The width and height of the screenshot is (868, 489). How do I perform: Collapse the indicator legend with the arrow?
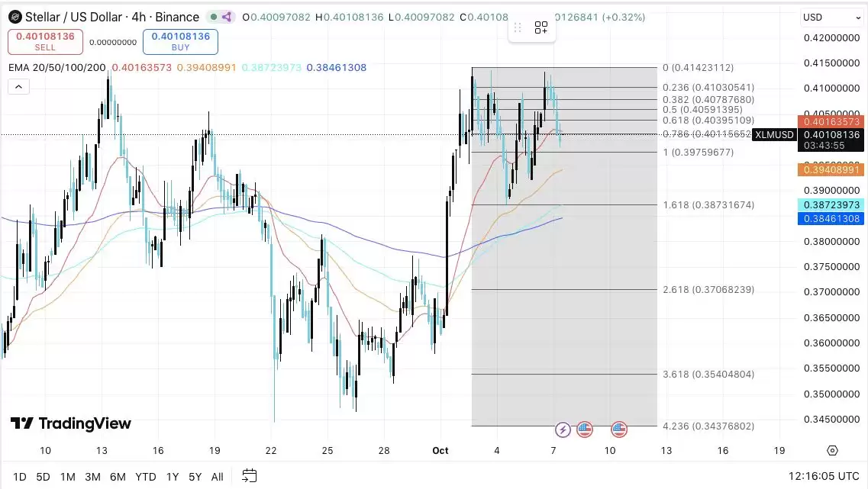pos(18,87)
